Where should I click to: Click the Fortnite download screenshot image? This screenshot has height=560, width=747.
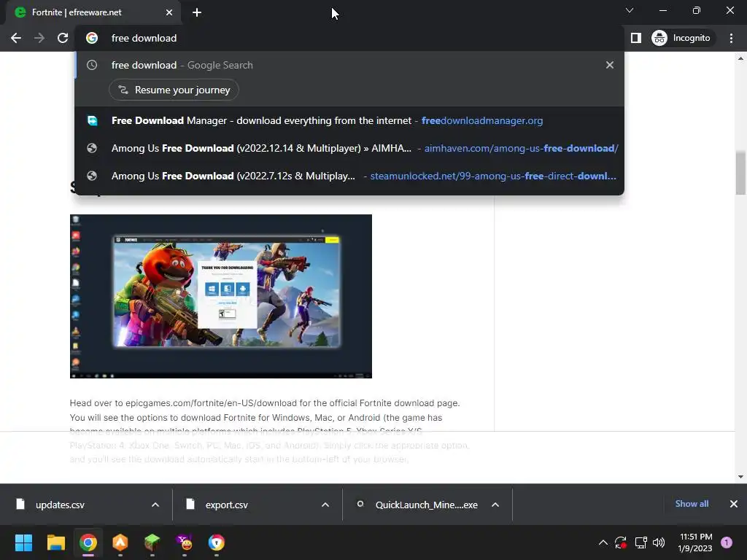[220, 296]
